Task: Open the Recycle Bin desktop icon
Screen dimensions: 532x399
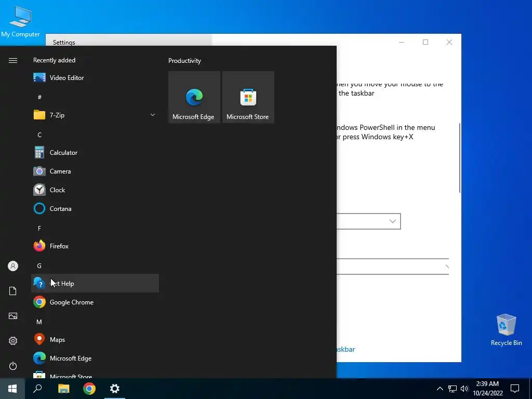Action: 506,330
